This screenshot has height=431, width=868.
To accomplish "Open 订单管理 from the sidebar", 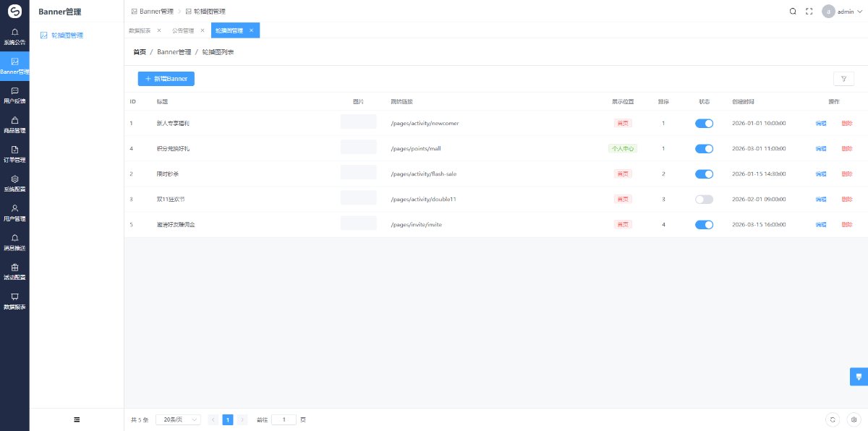I will pyautogui.click(x=14, y=154).
